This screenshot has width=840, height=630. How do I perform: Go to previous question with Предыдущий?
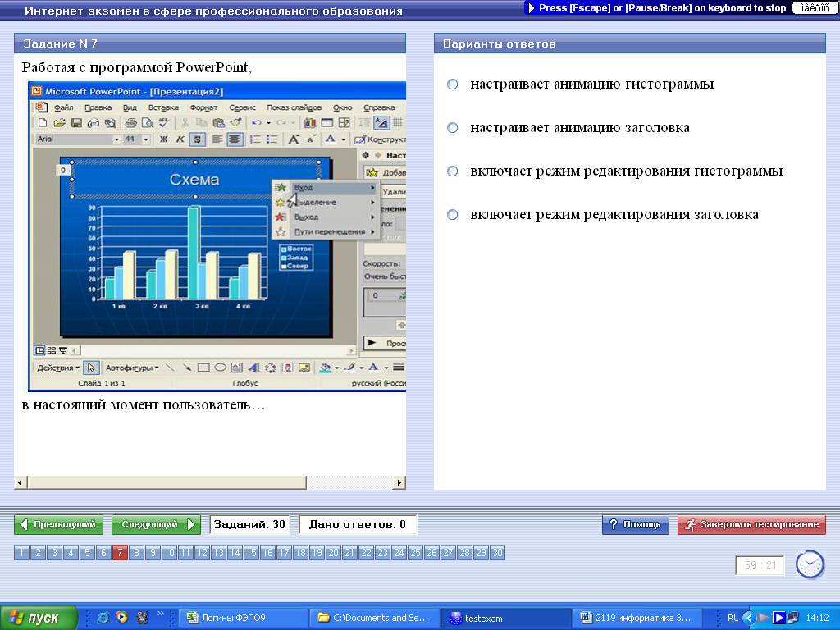(59, 524)
